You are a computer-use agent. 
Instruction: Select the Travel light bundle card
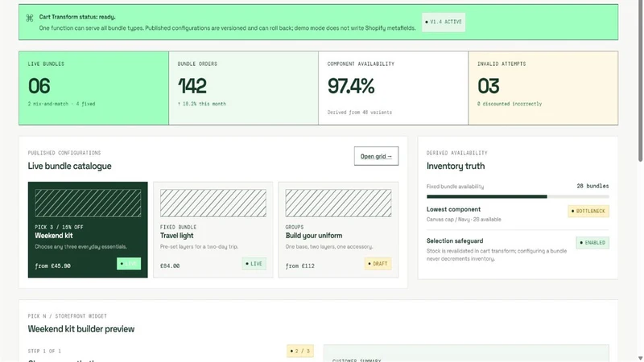tap(213, 230)
